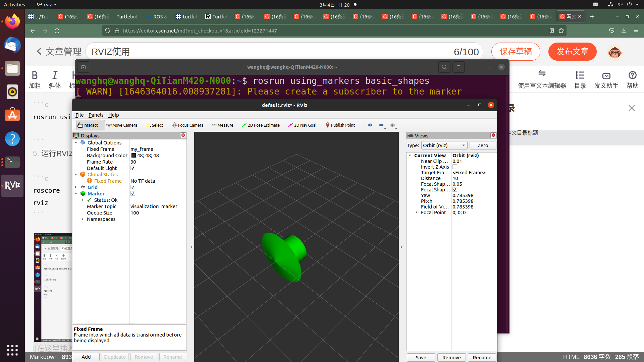Open the Panels menu in RViz
The height and width of the screenshot is (362, 644).
coord(96,115)
